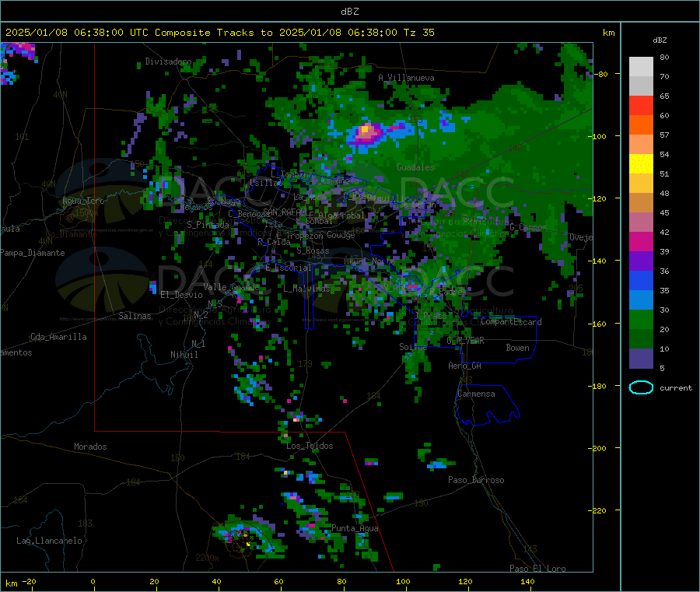The height and width of the screenshot is (592, 700).
Task: Click the cyan 'current' track ellipse icon
Action: (641, 387)
